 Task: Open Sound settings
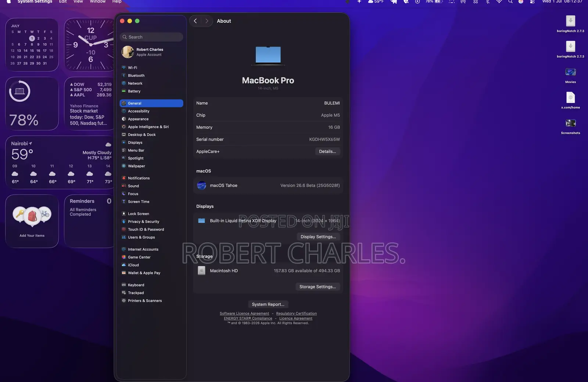point(151,186)
